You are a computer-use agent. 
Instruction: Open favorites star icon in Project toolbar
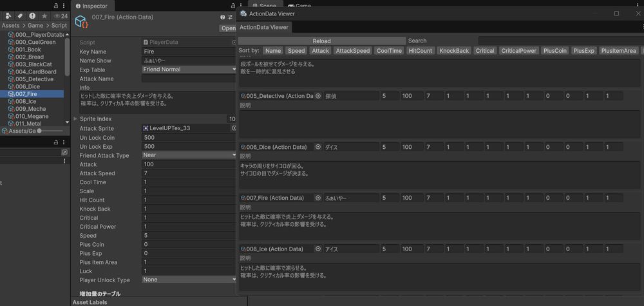(44, 16)
